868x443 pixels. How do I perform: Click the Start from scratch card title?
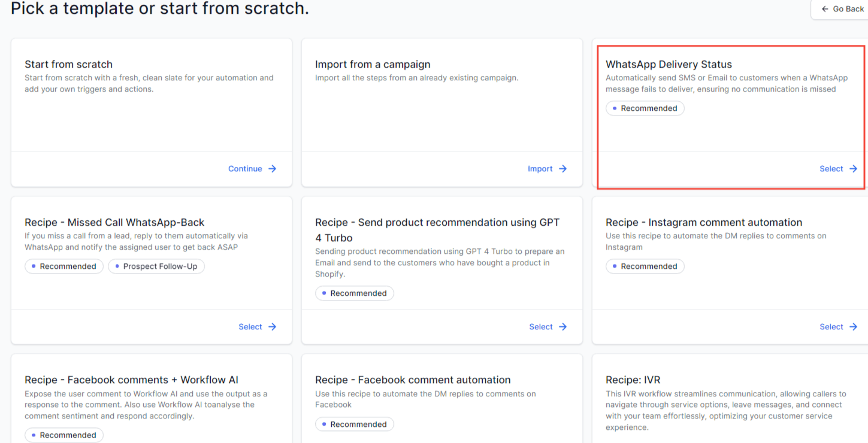point(68,65)
